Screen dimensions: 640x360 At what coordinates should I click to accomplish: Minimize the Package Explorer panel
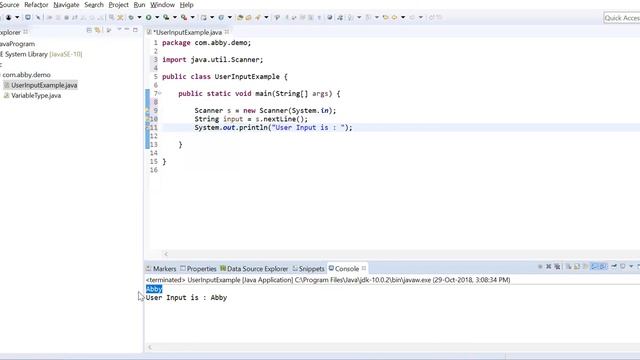pos(127,30)
